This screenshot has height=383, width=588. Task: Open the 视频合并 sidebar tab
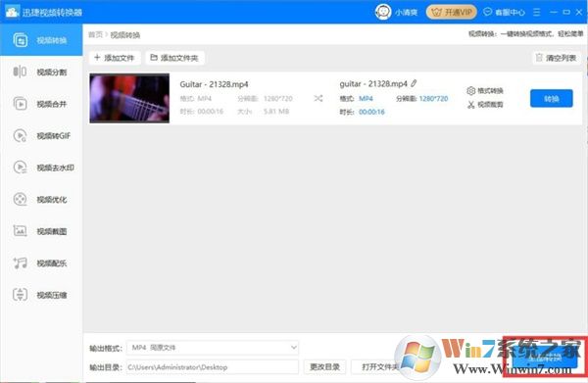point(41,104)
